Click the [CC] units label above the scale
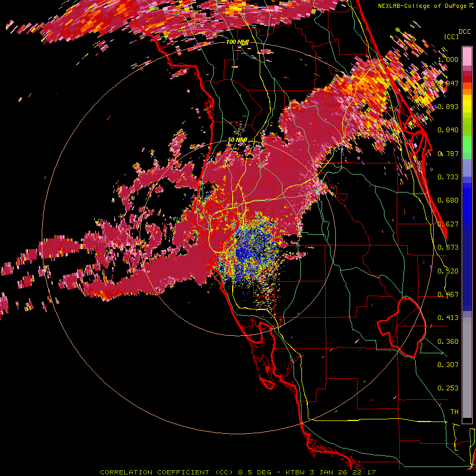Screen dimensions: 476x476 [451, 36]
